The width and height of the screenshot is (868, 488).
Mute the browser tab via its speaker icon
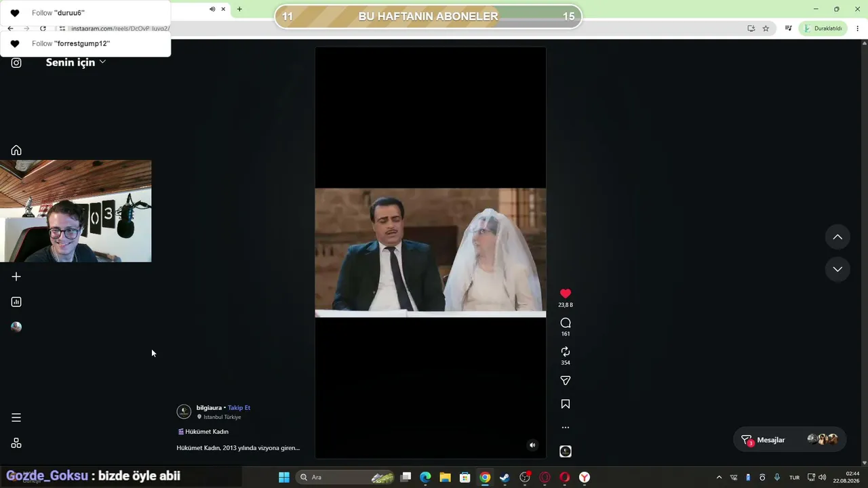212,9
